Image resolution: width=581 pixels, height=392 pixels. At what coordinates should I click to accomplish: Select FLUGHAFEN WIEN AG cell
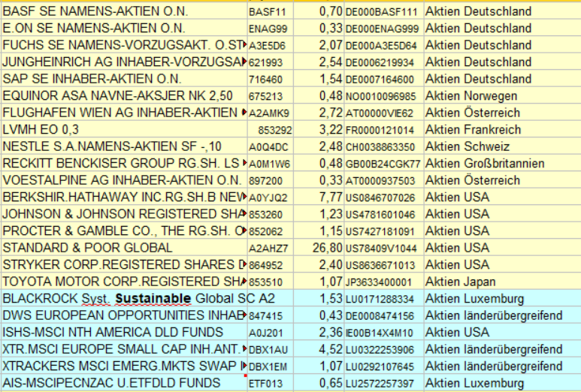click(124, 113)
